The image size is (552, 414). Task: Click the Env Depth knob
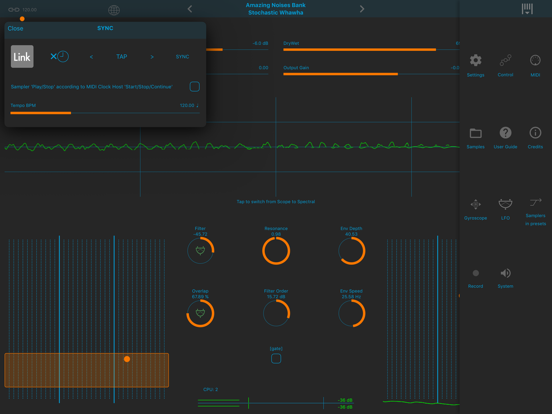tap(351, 251)
